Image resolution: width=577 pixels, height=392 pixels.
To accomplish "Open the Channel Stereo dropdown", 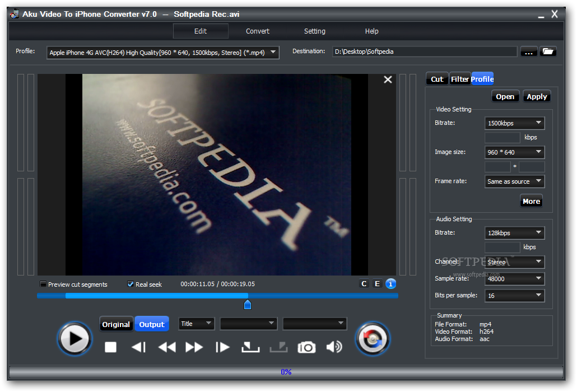I will [514, 262].
